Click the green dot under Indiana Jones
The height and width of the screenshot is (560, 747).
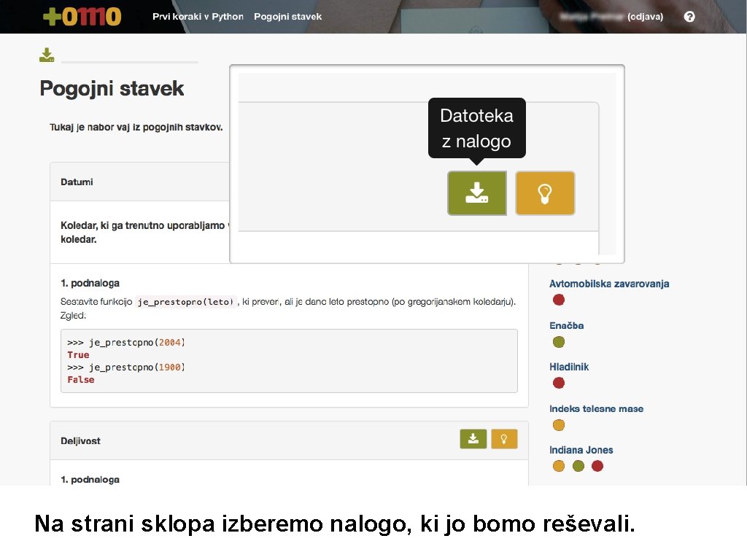pyautogui.click(x=578, y=466)
